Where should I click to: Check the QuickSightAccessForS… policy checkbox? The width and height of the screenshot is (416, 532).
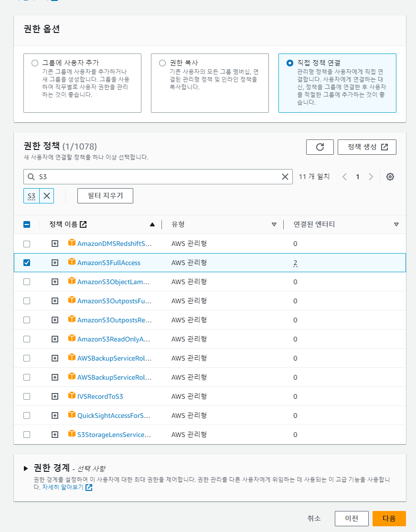pos(27,415)
